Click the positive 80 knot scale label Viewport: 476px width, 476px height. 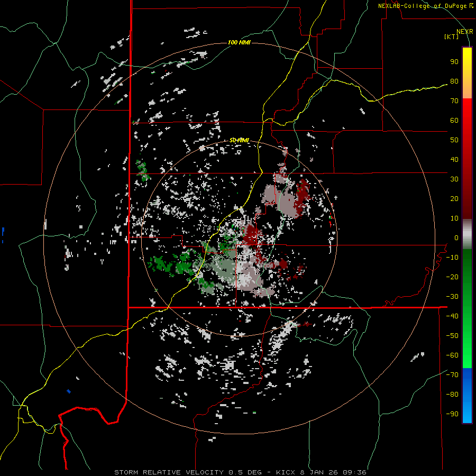pos(454,81)
